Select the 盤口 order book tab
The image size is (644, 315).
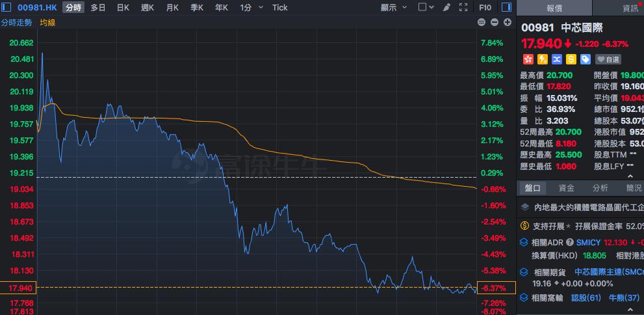pyautogui.click(x=533, y=188)
